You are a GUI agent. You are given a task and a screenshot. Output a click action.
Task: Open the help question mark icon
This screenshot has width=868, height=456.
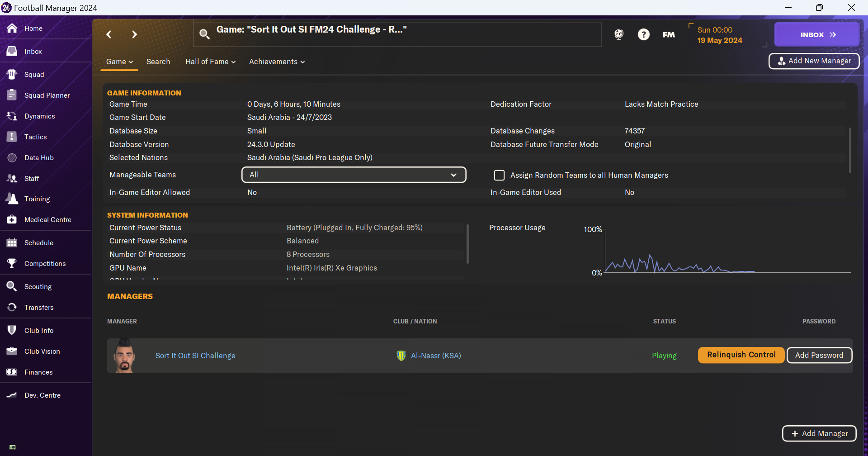pos(644,34)
